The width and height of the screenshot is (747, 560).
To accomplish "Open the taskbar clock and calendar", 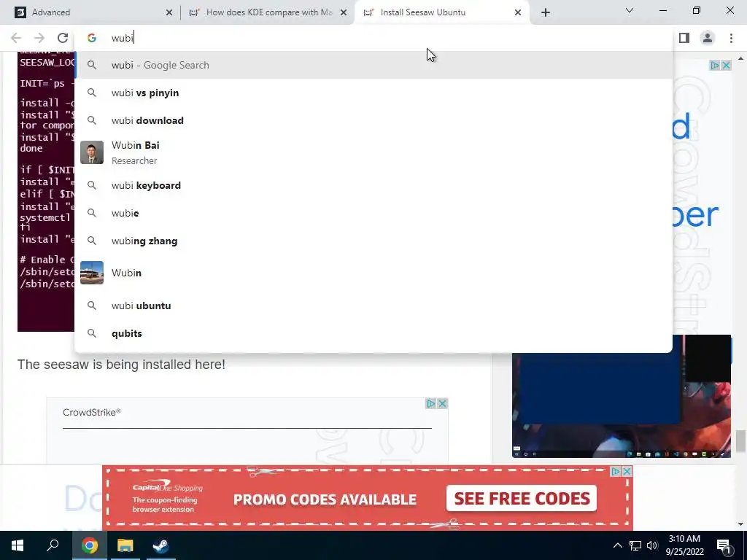I will [684, 545].
